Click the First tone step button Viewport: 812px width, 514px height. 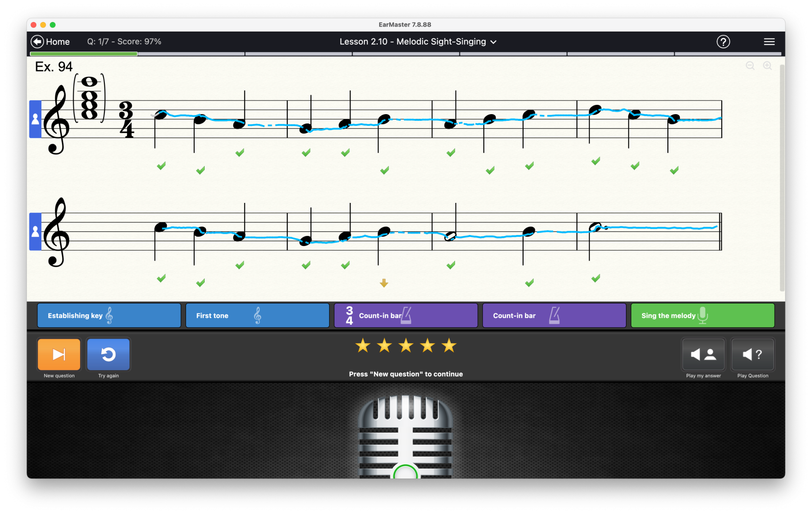(x=257, y=315)
